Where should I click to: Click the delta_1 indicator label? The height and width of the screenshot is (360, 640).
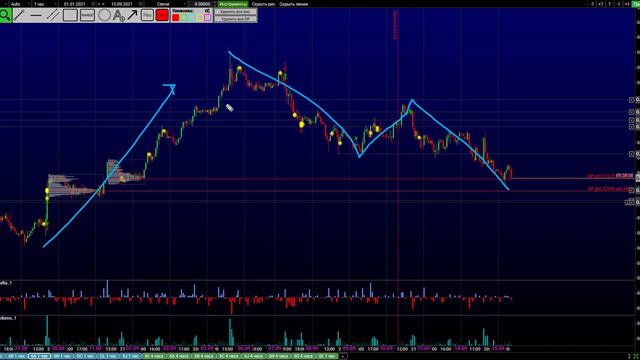(6, 282)
